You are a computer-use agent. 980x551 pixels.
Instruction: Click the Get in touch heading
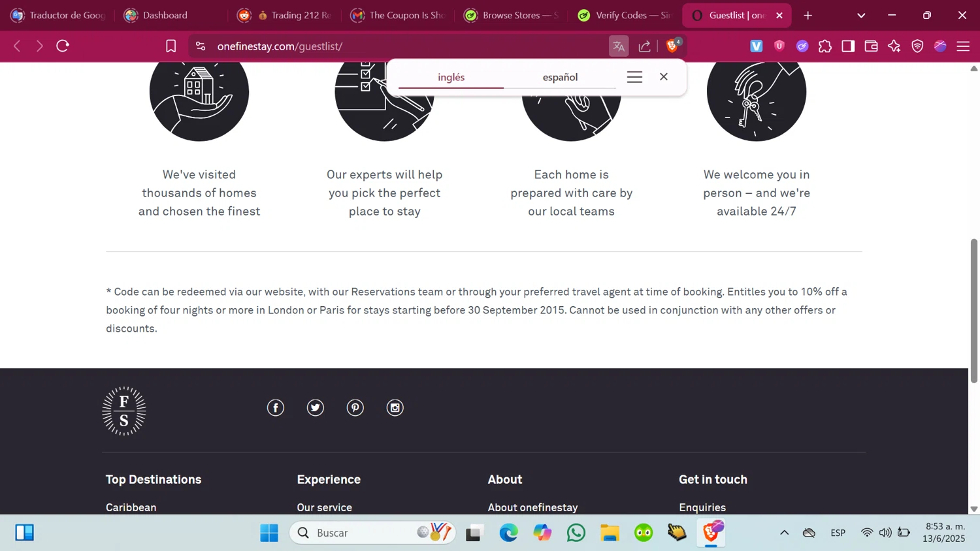click(713, 479)
